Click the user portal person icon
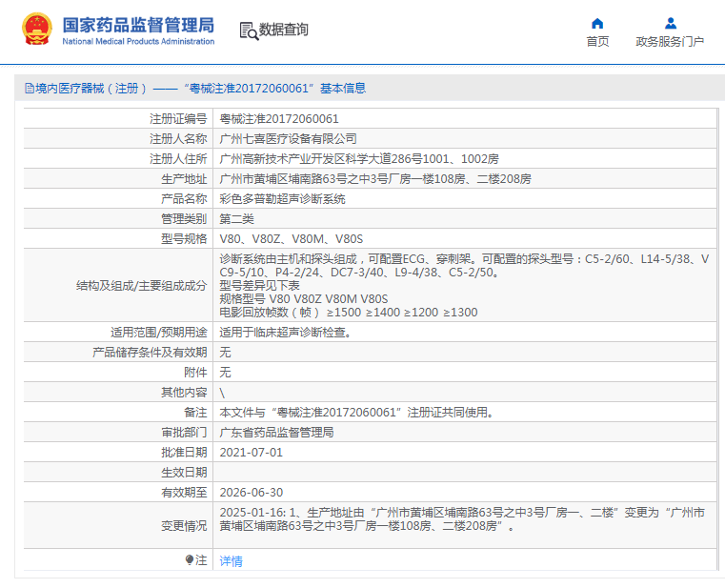The image size is (725, 588). point(671,23)
